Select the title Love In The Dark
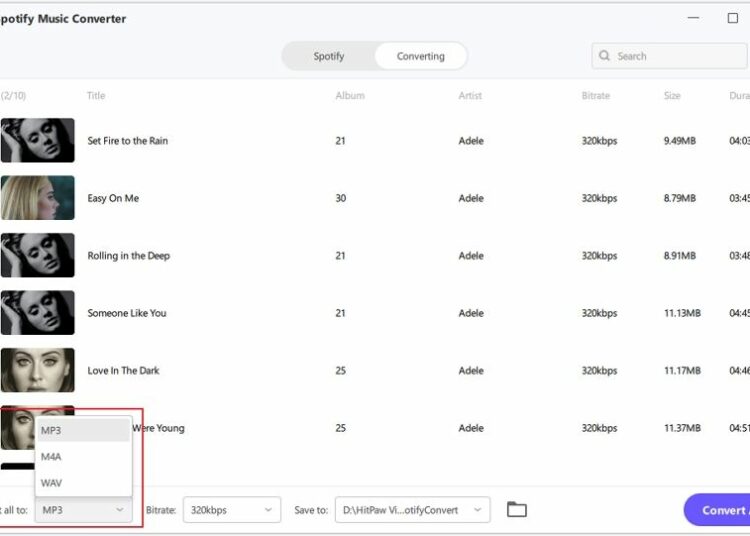Viewport: 750px width, 536px height. [x=123, y=371]
